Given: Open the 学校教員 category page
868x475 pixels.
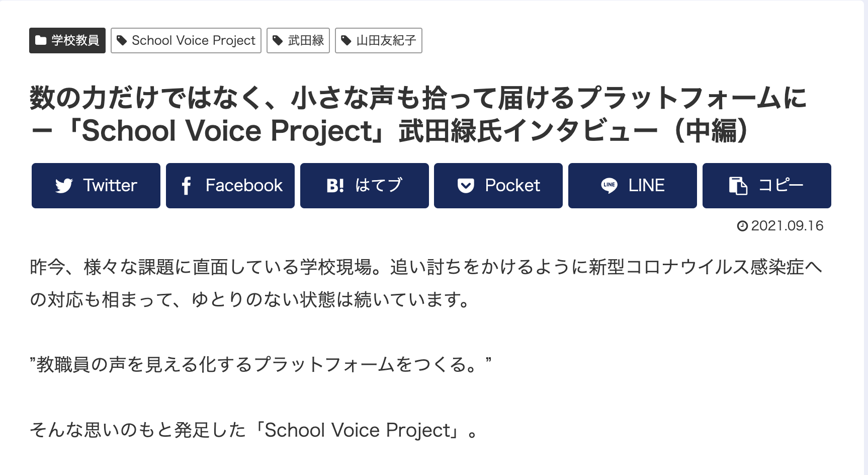Looking at the screenshot, I should pyautogui.click(x=67, y=40).
